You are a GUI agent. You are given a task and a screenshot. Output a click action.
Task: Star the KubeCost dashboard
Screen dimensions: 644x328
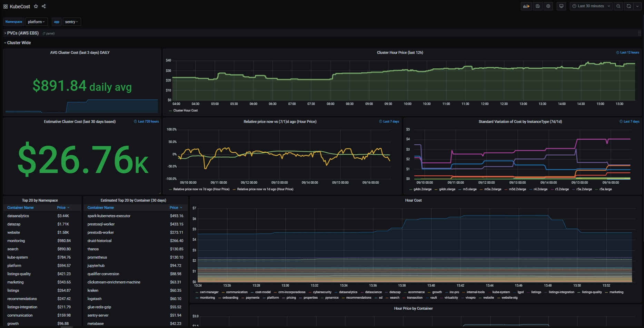click(36, 7)
